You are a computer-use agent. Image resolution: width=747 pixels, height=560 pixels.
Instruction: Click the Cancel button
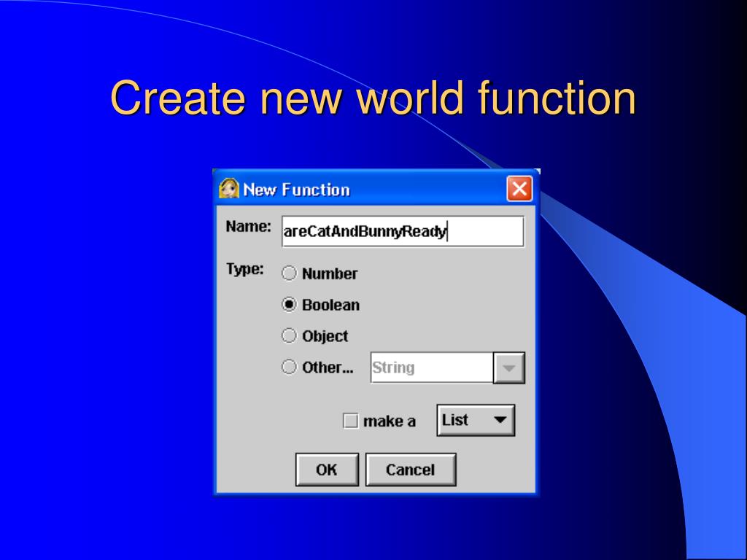click(x=410, y=470)
